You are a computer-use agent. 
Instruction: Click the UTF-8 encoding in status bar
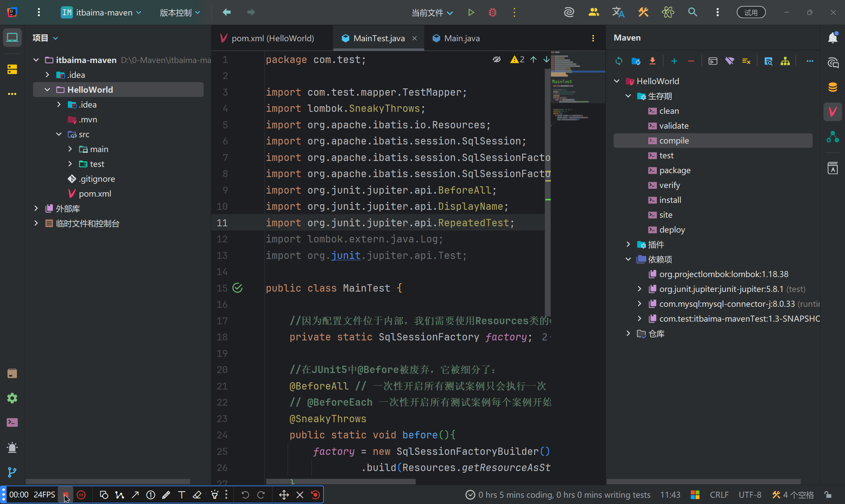pos(750,494)
